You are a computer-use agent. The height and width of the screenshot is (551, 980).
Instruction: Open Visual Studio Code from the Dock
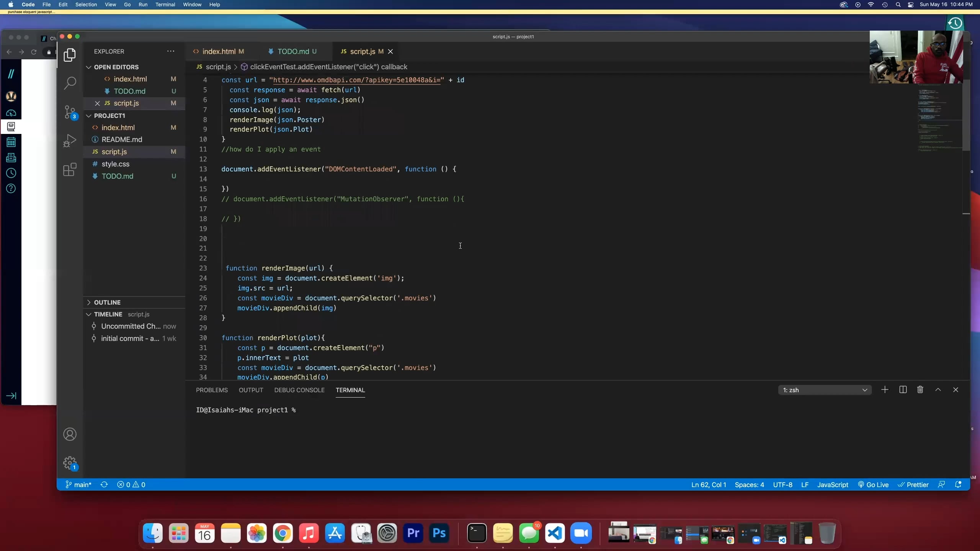click(x=555, y=533)
